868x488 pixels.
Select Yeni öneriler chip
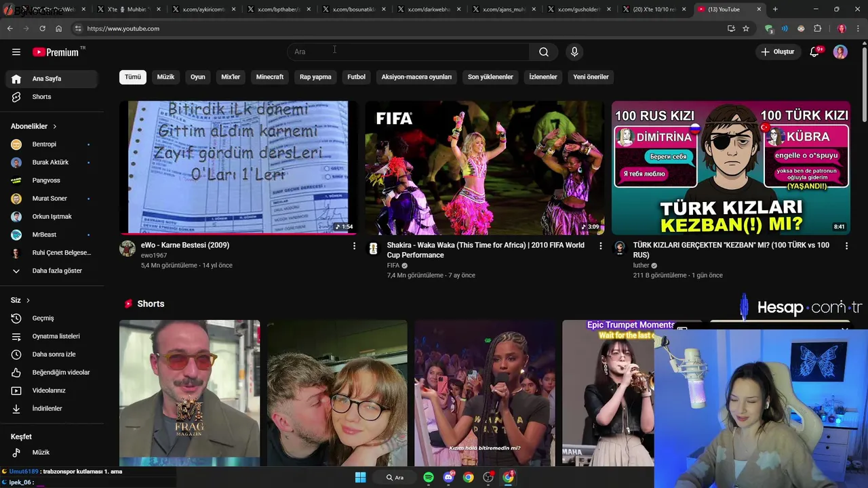(x=591, y=77)
